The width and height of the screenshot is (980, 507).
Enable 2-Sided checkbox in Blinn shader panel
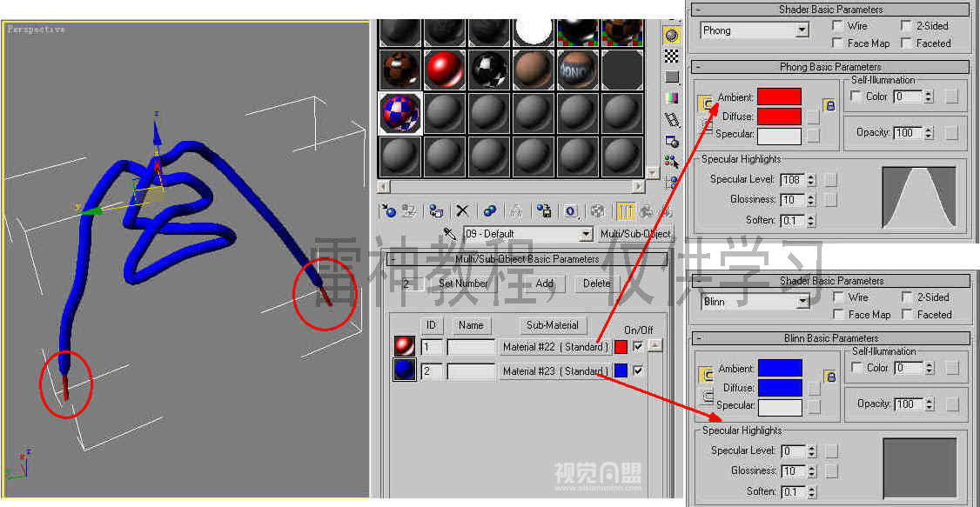[x=906, y=297]
